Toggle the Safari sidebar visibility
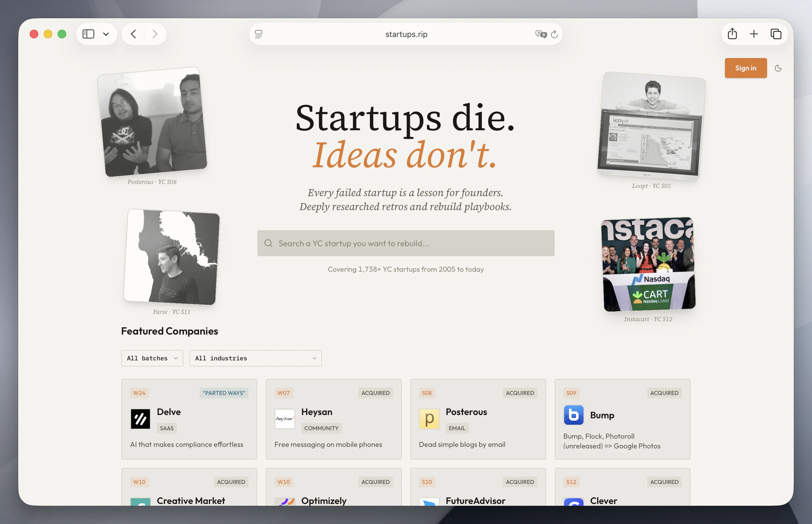 click(x=88, y=34)
